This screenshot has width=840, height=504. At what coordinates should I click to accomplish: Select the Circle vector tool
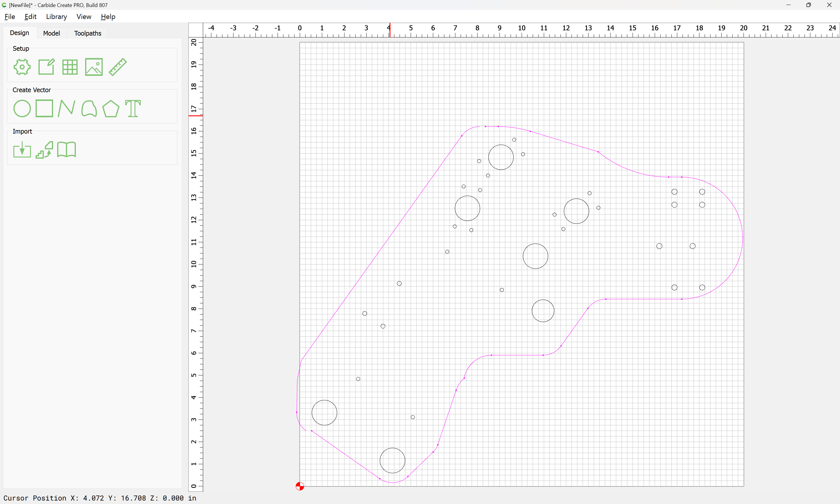pyautogui.click(x=22, y=108)
